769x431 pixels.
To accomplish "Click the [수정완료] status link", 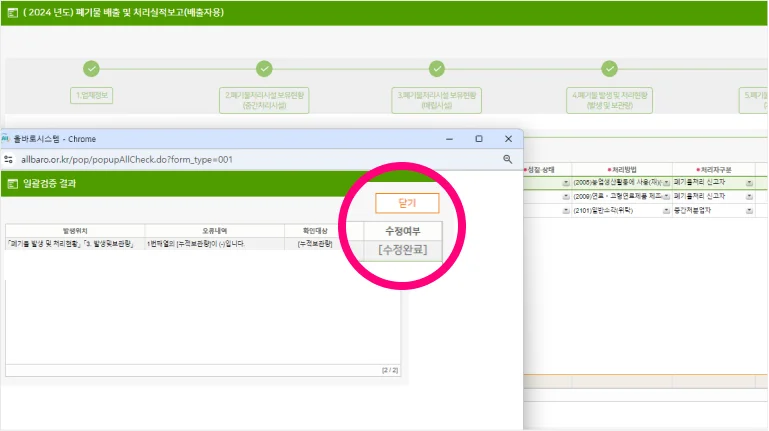I will pos(402,250).
